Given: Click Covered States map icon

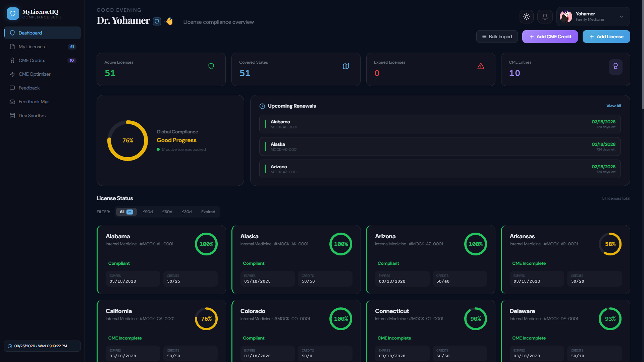Looking at the screenshot, I should tap(346, 66).
